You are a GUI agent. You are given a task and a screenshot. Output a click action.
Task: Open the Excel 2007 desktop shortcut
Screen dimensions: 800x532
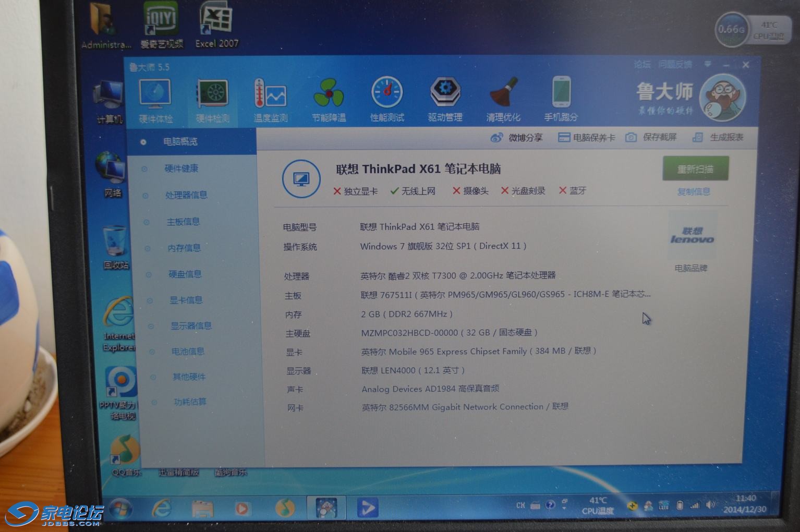pos(216,25)
